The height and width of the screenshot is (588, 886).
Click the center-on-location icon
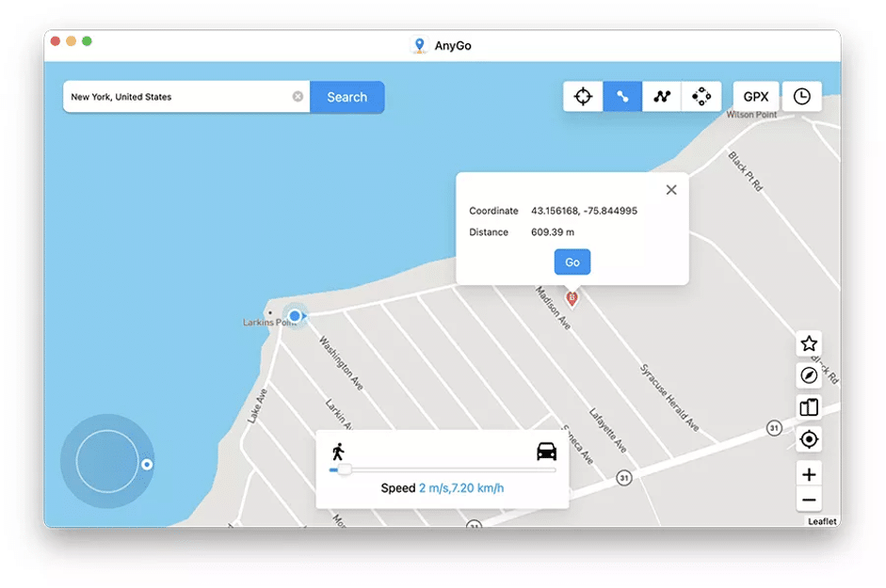(809, 439)
